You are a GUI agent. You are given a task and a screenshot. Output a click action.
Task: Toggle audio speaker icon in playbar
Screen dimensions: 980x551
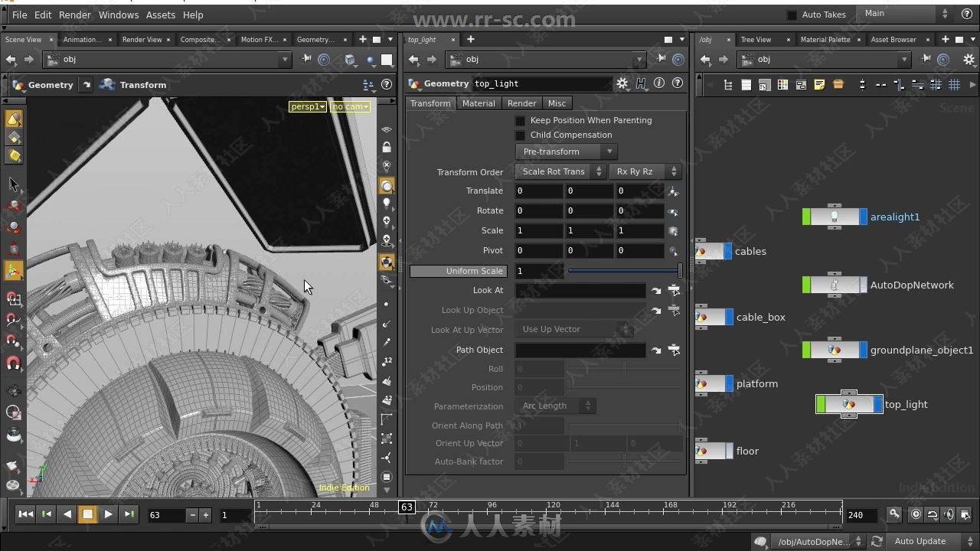click(949, 514)
